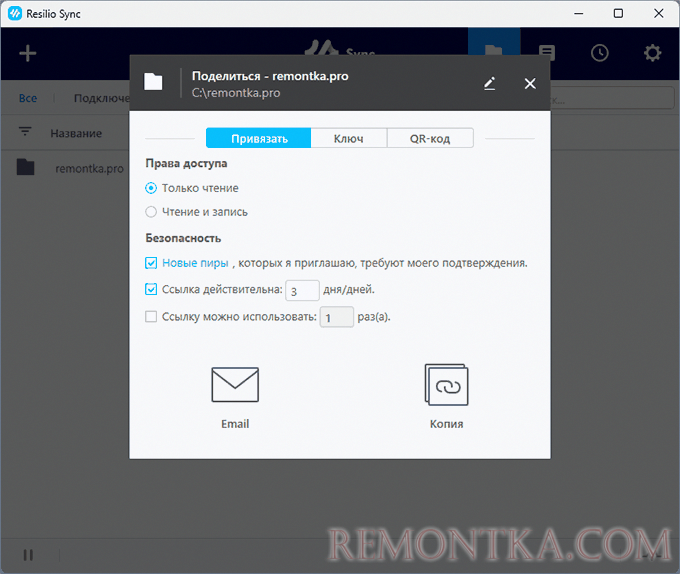680x574 pixels.
Task: Select the Чтение и запись radio button
Action: click(151, 212)
